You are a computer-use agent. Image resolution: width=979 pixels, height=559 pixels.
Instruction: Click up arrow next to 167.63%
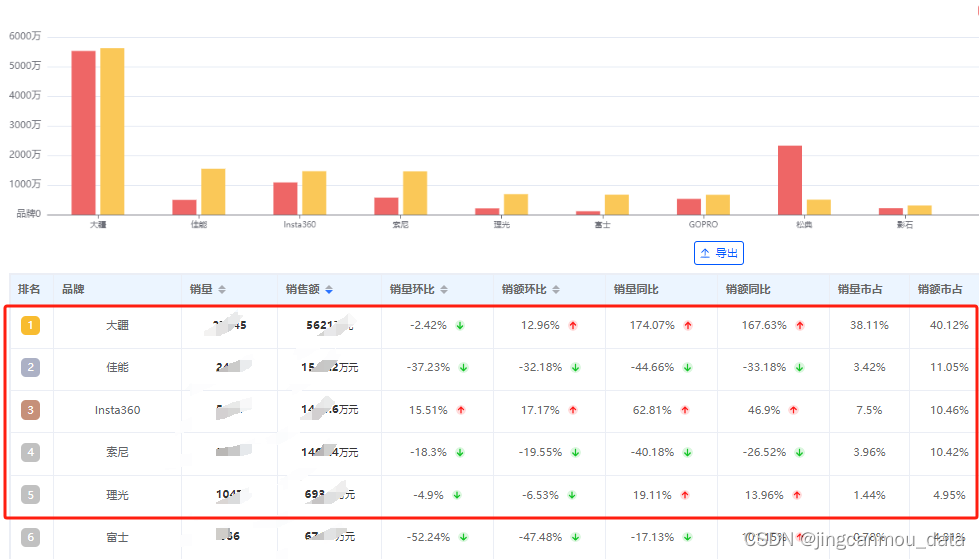[800, 325]
